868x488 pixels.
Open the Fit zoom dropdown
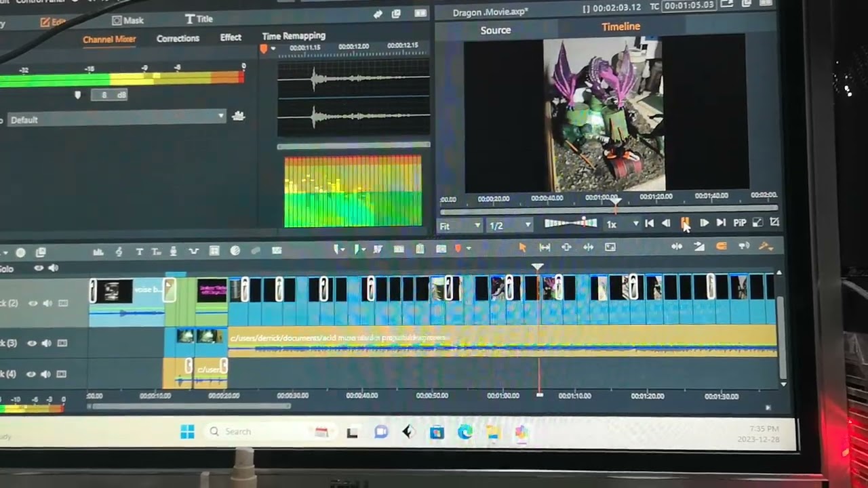tap(460, 226)
